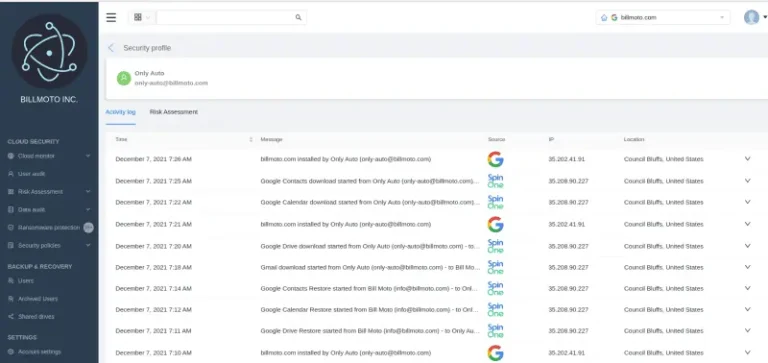The image size is (768, 363).
Task: Expand the 7:18 AM Gmail download row
Action: tap(747, 267)
